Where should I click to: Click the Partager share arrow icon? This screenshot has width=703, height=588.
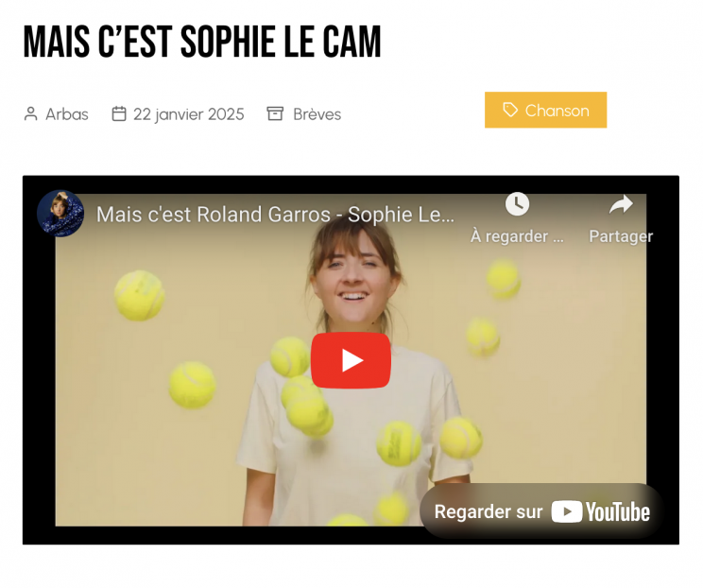[621, 204]
